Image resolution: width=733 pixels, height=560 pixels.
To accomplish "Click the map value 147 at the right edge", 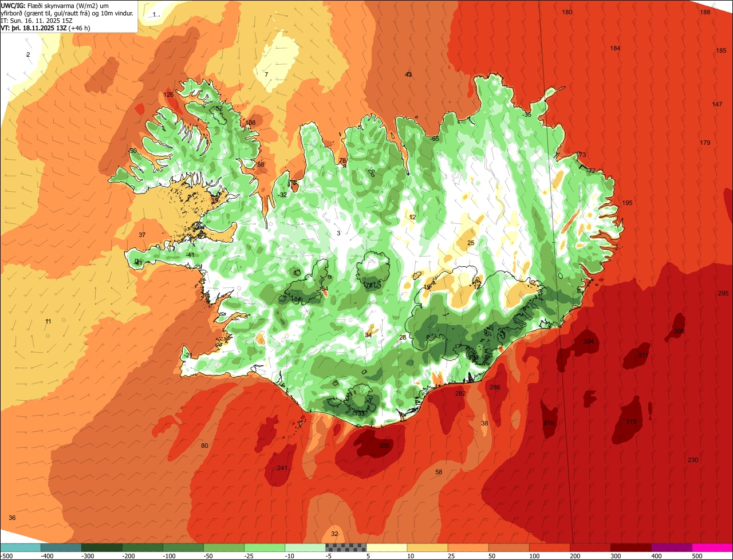I will [718, 104].
